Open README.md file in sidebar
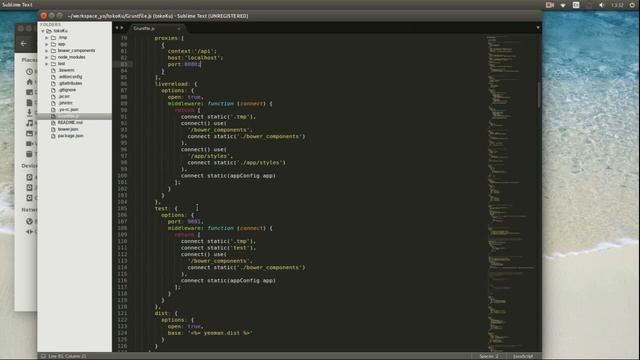This screenshot has width=640, height=360. click(70, 122)
